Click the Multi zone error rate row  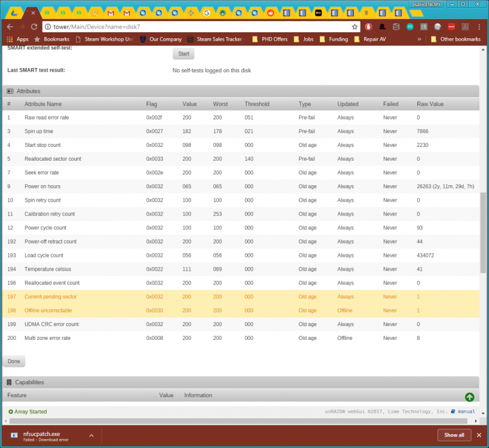pos(241,338)
